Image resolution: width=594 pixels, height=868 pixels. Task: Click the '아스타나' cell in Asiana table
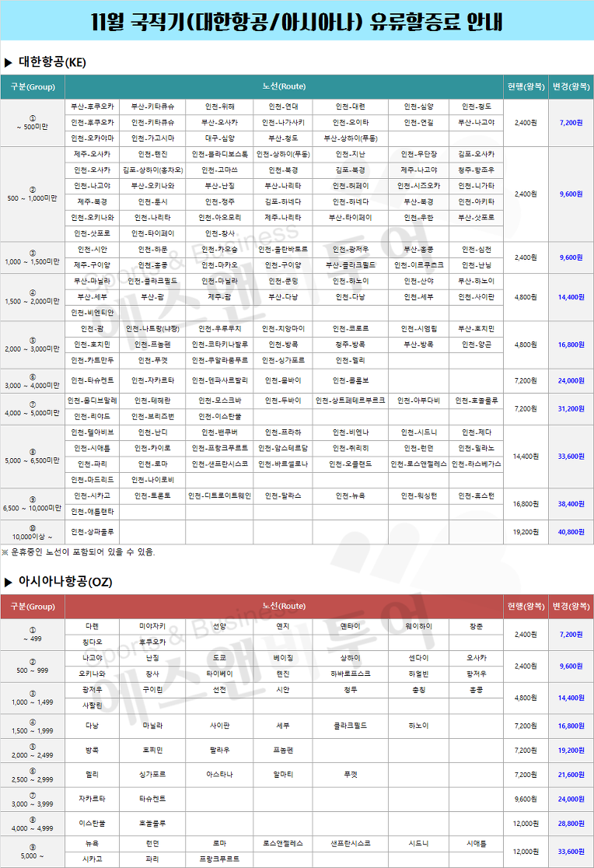coord(219,775)
